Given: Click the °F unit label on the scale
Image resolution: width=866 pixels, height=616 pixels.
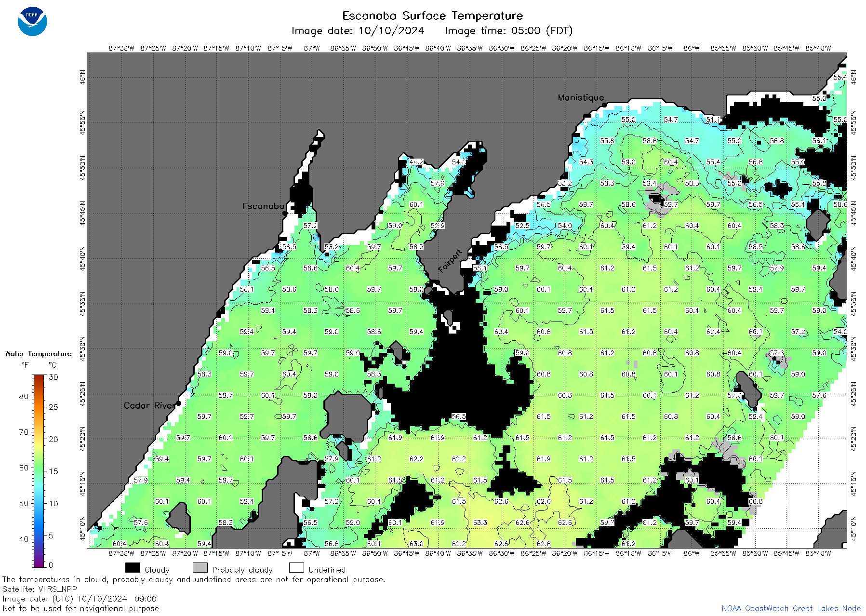Looking at the screenshot, I should coord(25,365).
